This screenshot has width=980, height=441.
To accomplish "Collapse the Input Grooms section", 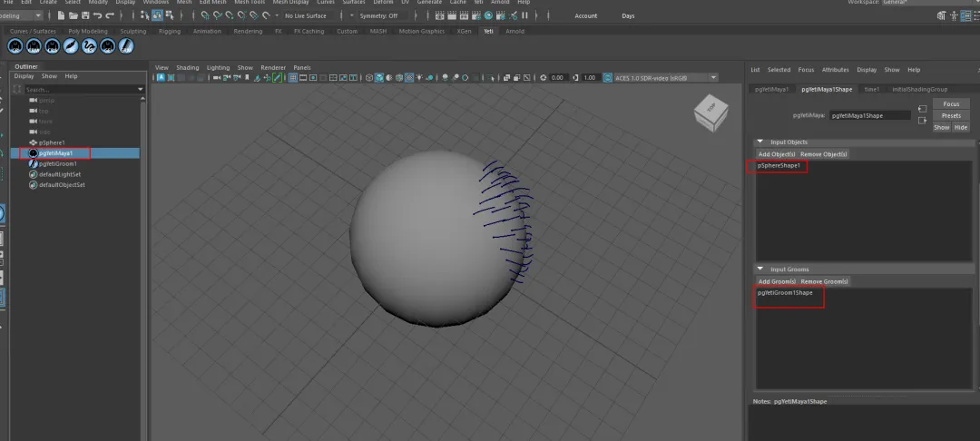I will pyautogui.click(x=760, y=269).
